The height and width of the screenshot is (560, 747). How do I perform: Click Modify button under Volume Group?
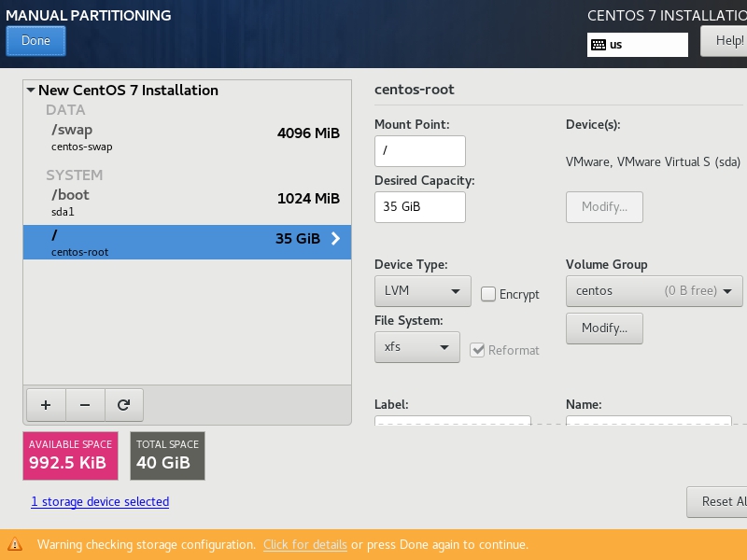pos(604,329)
